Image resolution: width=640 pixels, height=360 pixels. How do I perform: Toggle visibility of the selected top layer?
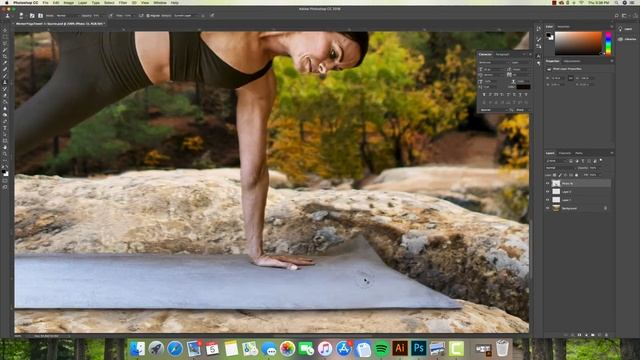click(547, 183)
